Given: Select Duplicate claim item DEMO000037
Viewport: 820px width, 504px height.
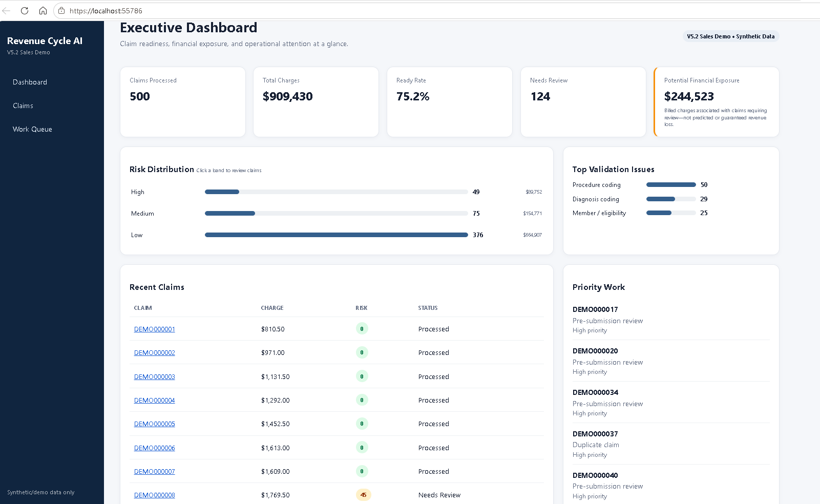Looking at the screenshot, I should tap(671, 444).
